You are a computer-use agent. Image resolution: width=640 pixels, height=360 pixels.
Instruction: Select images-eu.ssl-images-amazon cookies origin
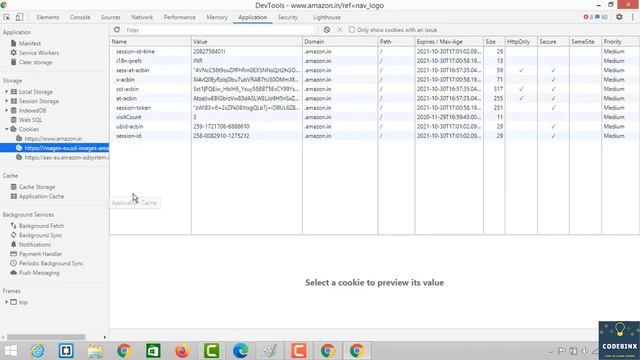54,148
